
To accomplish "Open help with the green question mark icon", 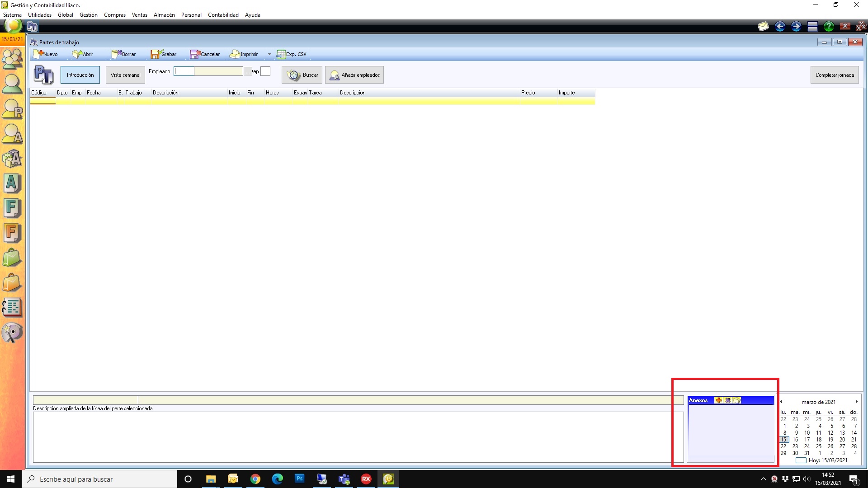I will coord(829,27).
